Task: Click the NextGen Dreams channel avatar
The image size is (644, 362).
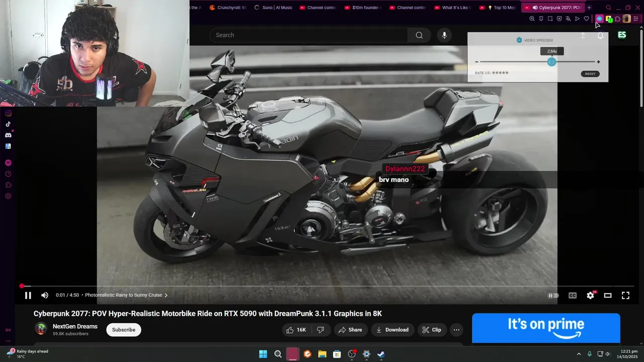Action: tap(41, 329)
